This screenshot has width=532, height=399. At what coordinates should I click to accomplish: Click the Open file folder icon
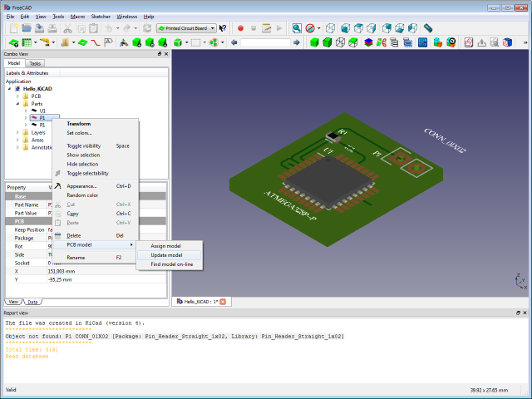pyautogui.click(x=27, y=28)
